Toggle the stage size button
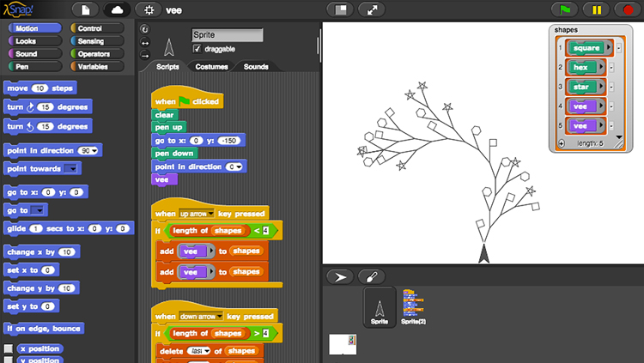Image resolution: width=644 pixels, height=363 pixels. tap(341, 9)
